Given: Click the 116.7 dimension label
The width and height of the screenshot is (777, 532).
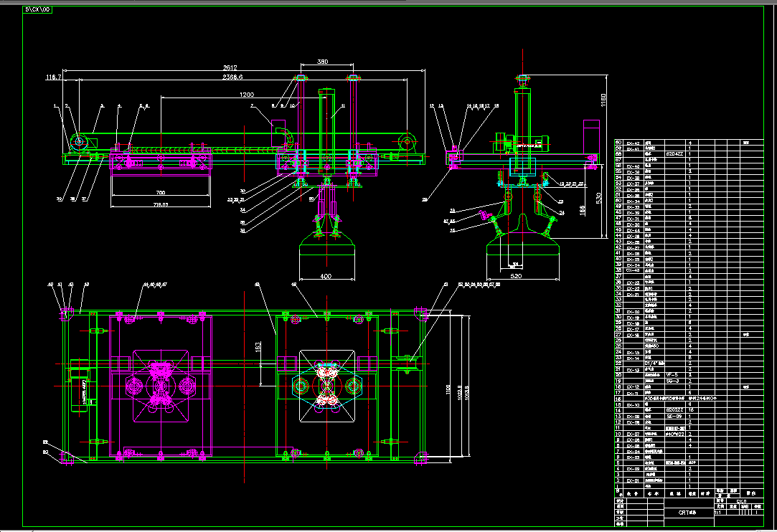Looking at the screenshot, I should coord(54,77).
